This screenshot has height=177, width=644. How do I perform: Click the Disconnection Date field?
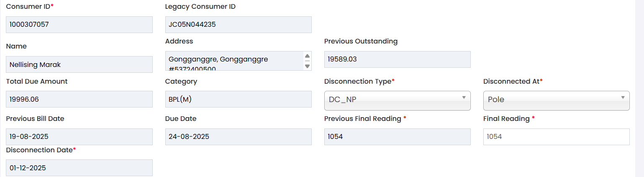[79, 168]
